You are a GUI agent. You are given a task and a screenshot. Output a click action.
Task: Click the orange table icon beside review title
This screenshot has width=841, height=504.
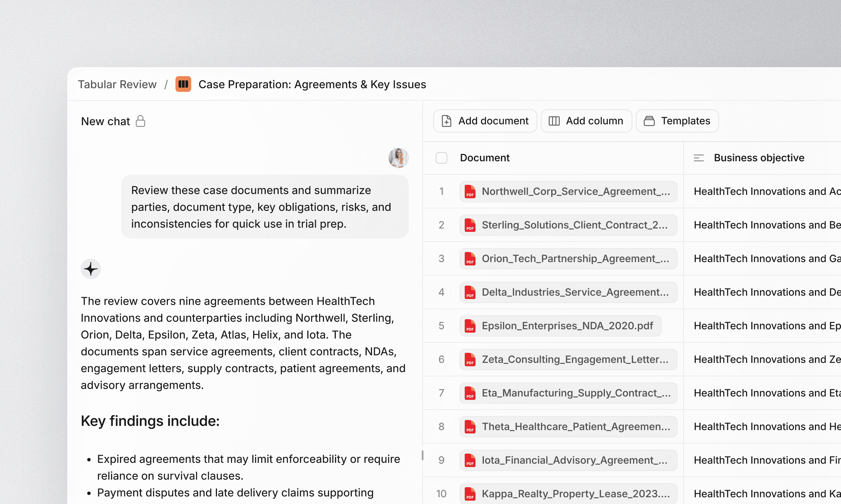[x=183, y=84]
